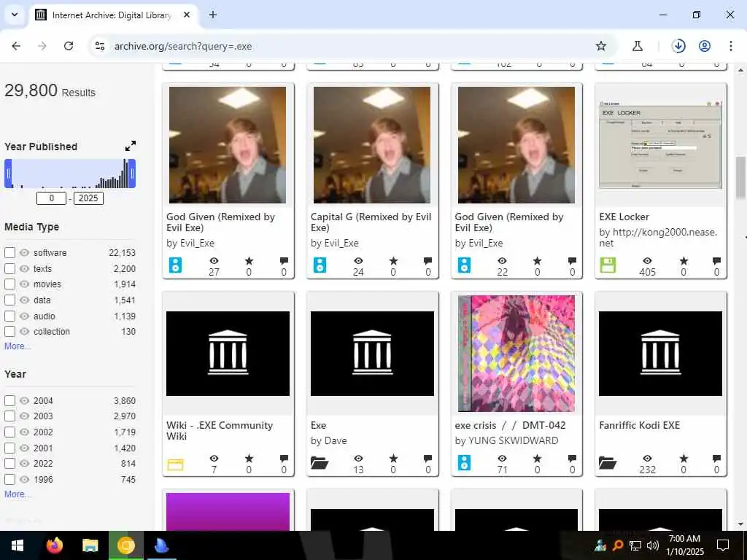Viewport: 747px width, 560px height.
Task: Hide software results with the eye toggle
Action: tap(24, 253)
